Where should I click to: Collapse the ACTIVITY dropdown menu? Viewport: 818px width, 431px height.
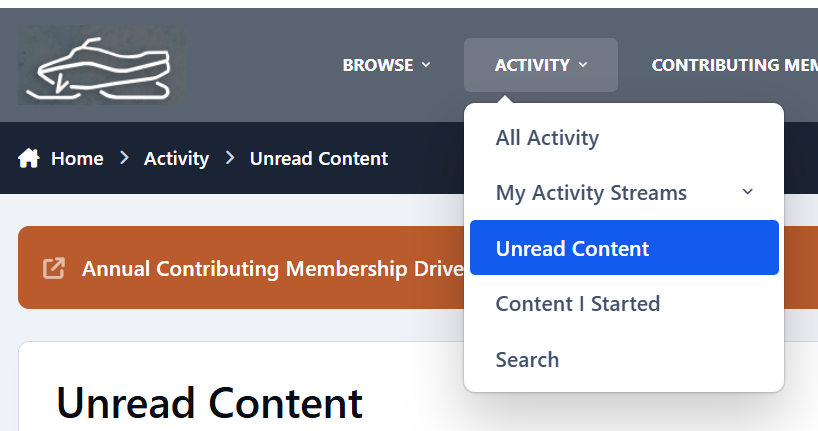point(541,65)
